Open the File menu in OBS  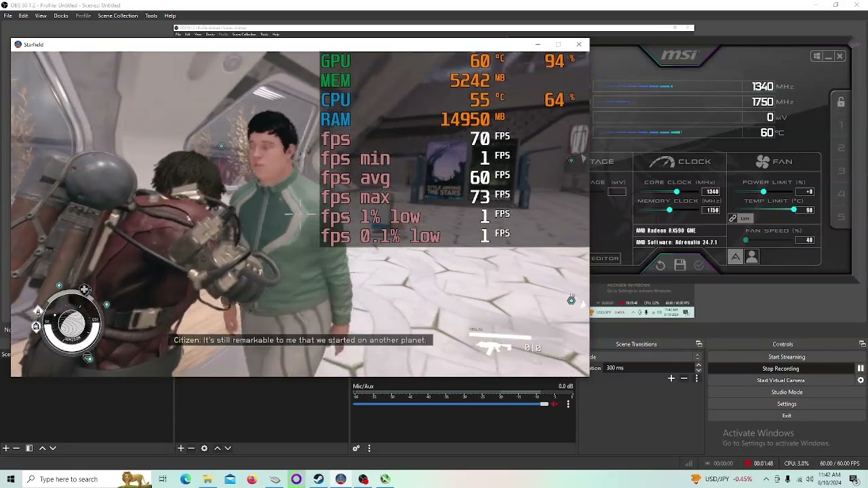click(x=7, y=16)
